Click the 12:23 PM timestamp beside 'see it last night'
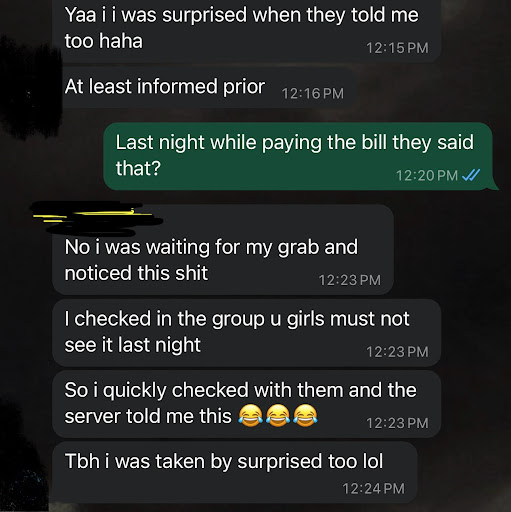Screen dimensions: 511x512 pos(397,352)
